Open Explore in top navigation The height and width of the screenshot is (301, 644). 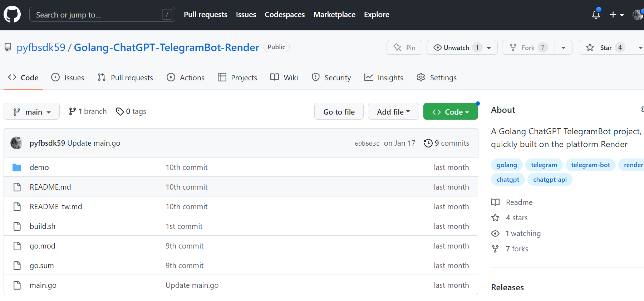pyautogui.click(x=377, y=15)
